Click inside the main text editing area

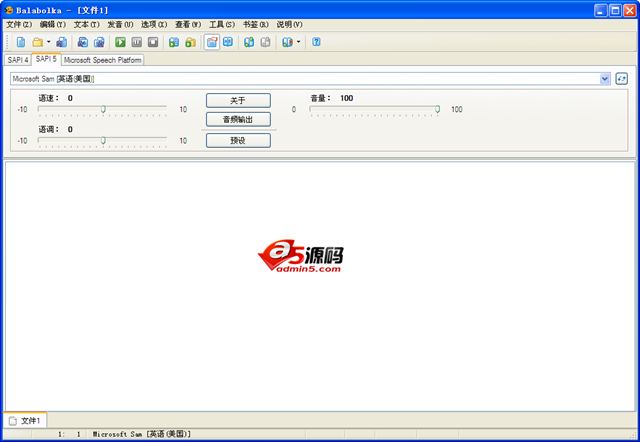point(320,286)
